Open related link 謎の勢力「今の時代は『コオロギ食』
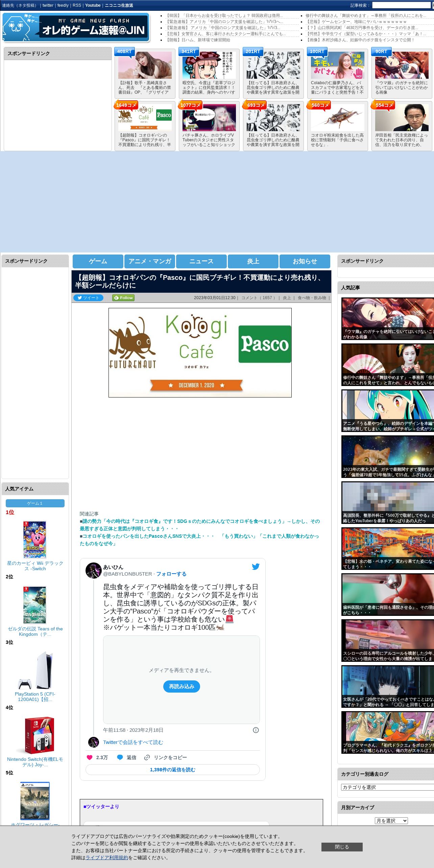The width and height of the screenshot is (434, 868). [x=200, y=525]
